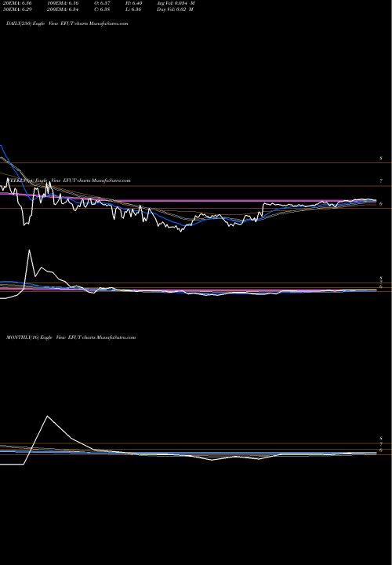Click the daily chart axis label 8

[381, 159]
